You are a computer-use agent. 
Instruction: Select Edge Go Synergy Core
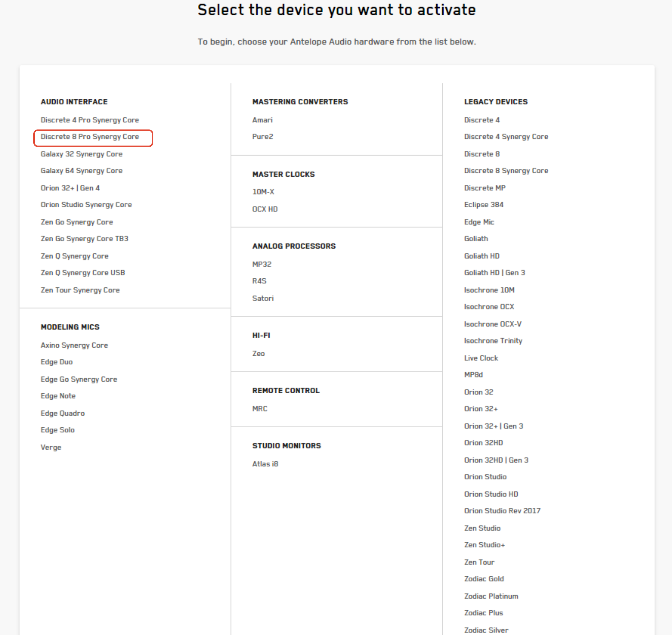tap(79, 379)
